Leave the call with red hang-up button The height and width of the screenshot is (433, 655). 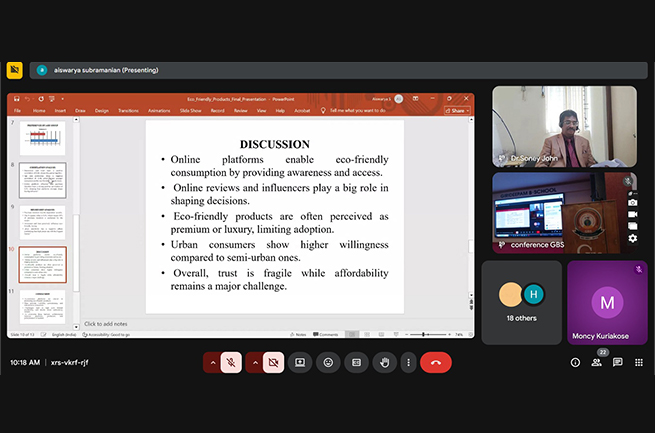[x=436, y=362]
